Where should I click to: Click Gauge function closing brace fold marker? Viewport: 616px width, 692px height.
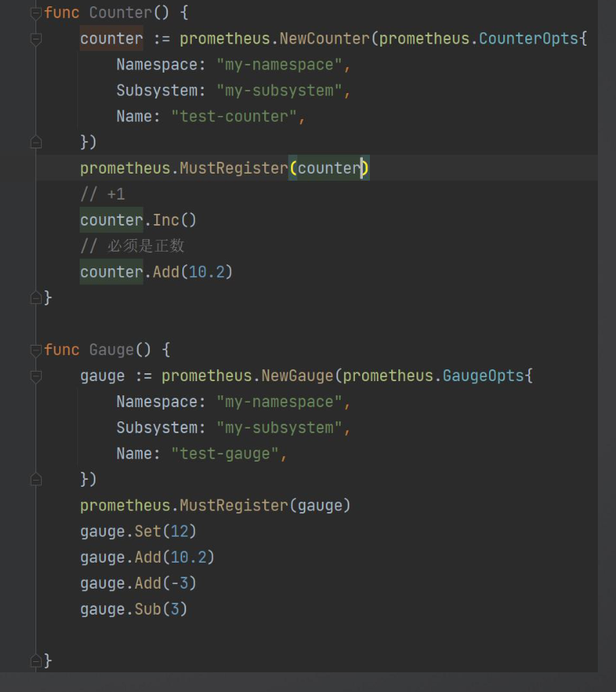point(35,660)
